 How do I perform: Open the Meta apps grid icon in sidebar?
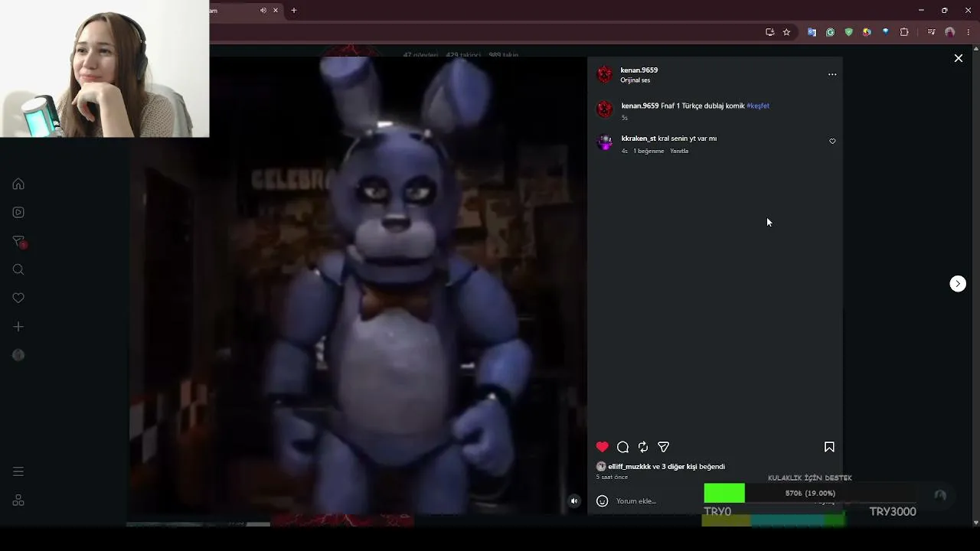[18, 500]
